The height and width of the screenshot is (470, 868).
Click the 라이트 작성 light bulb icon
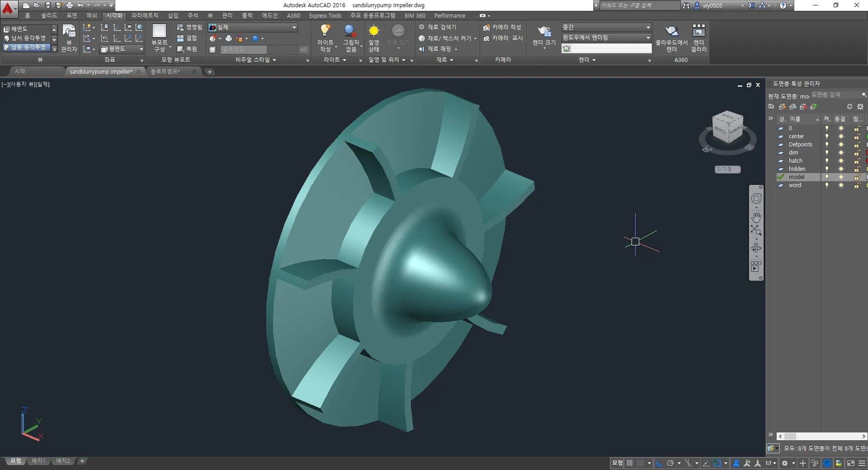[325, 31]
